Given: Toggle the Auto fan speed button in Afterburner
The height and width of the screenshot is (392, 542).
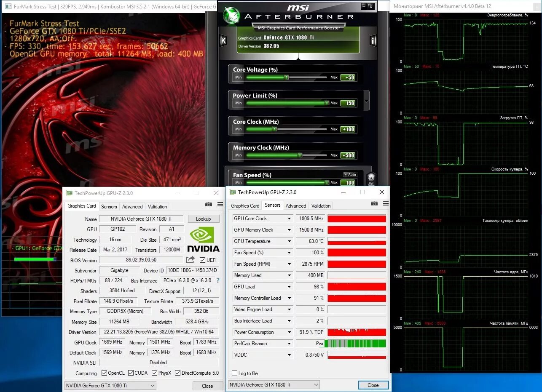Looking at the screenshot, I should [350, 174].
